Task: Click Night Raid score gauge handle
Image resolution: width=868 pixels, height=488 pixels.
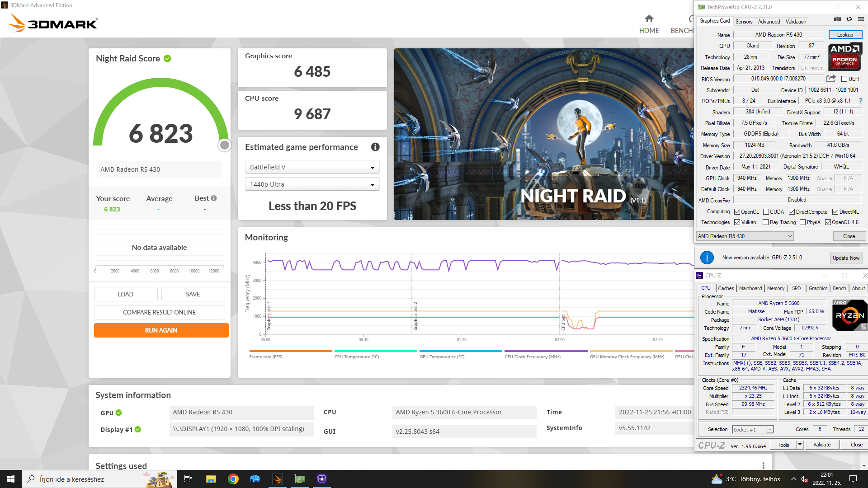Action: point(224,145)
